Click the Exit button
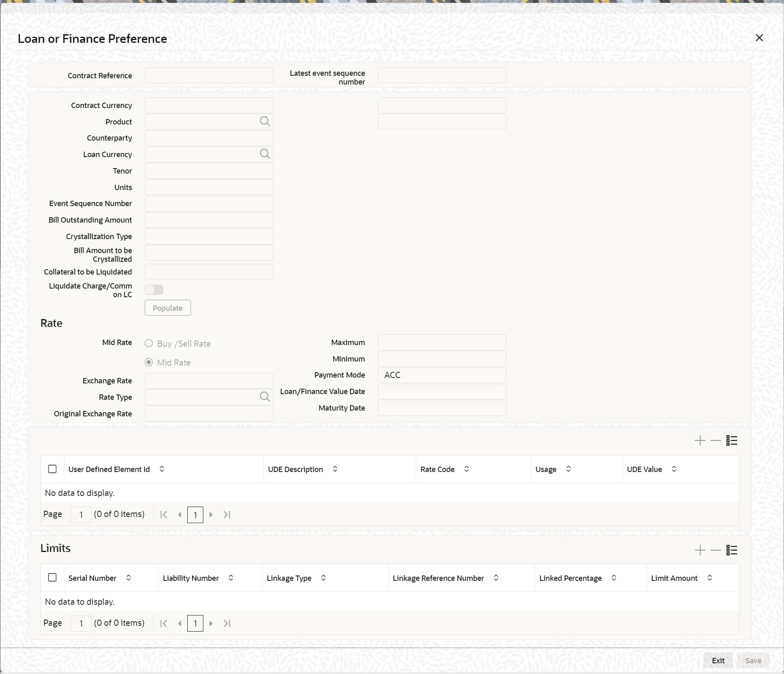The height and width of the screenshot is (674, 784). [x=718, y=660]
